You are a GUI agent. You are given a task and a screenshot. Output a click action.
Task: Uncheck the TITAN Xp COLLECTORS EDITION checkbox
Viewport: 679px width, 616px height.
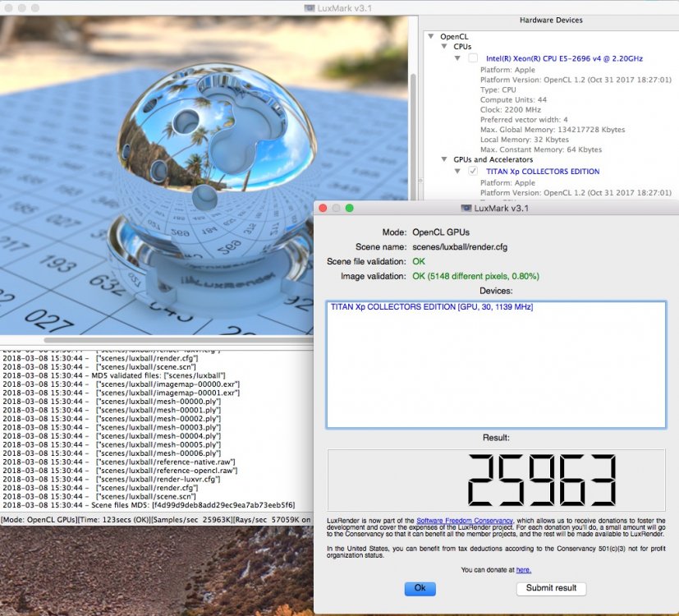(473, 171)
